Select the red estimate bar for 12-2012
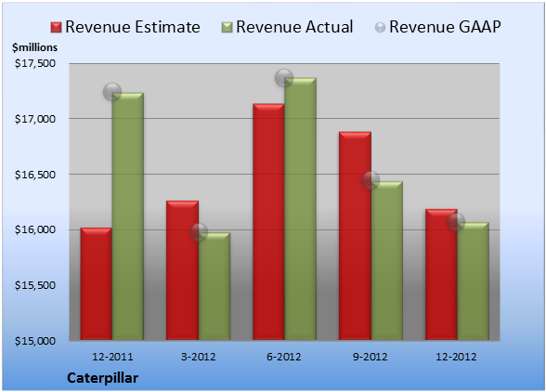The image size is (546, 392). click(x=441, y=275)
